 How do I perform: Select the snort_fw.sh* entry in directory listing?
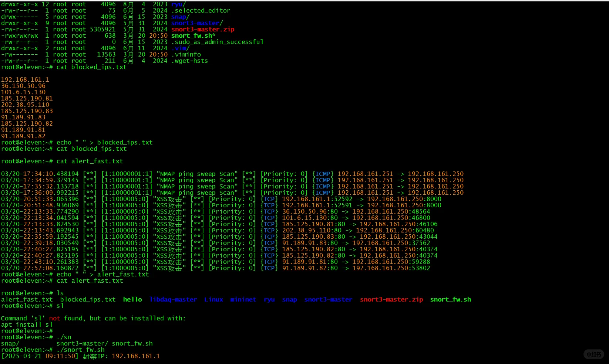(193, 35)
